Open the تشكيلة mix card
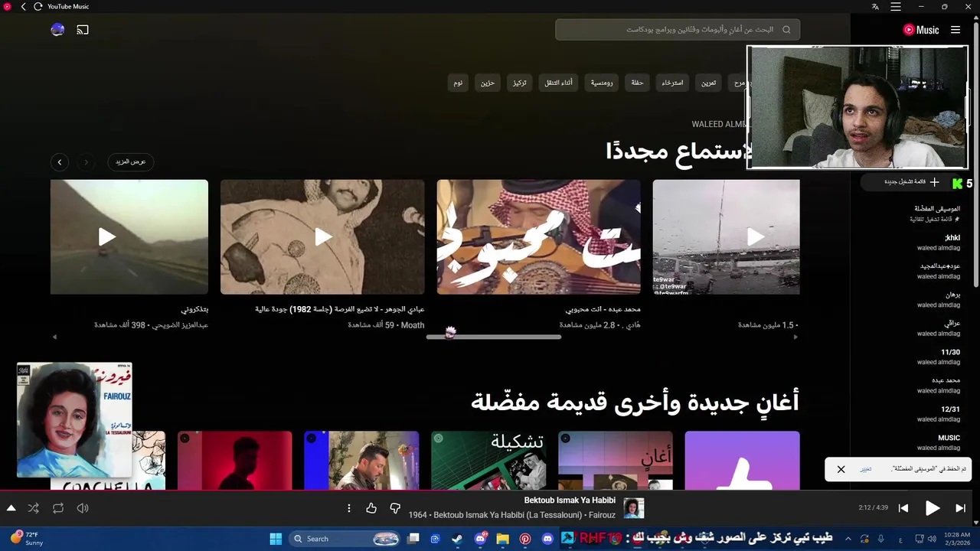This screenshot has height=551, width=980. point(488,460)
